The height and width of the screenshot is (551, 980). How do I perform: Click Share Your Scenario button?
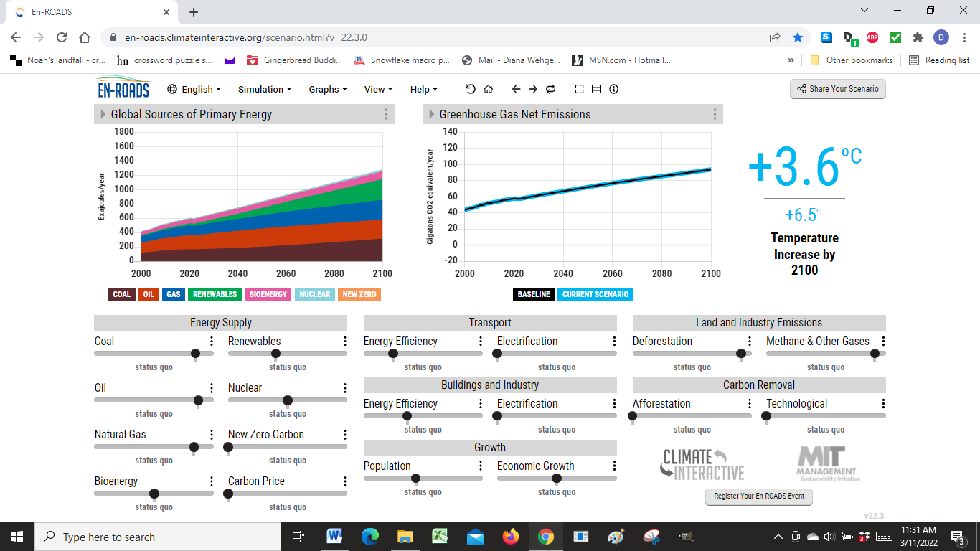pos(837,89)
